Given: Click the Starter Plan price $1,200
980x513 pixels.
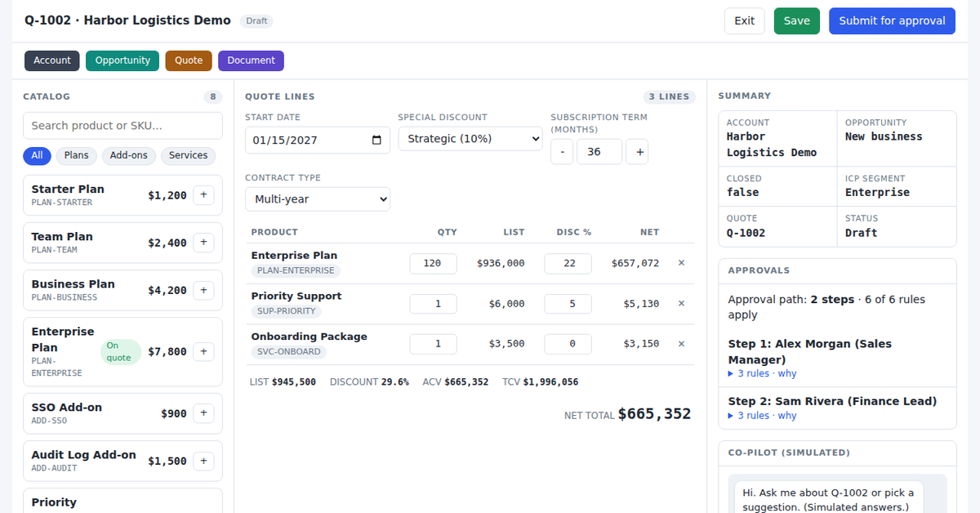Looking at the screenshot, I should pyautogui.click(x=167, y=196).
